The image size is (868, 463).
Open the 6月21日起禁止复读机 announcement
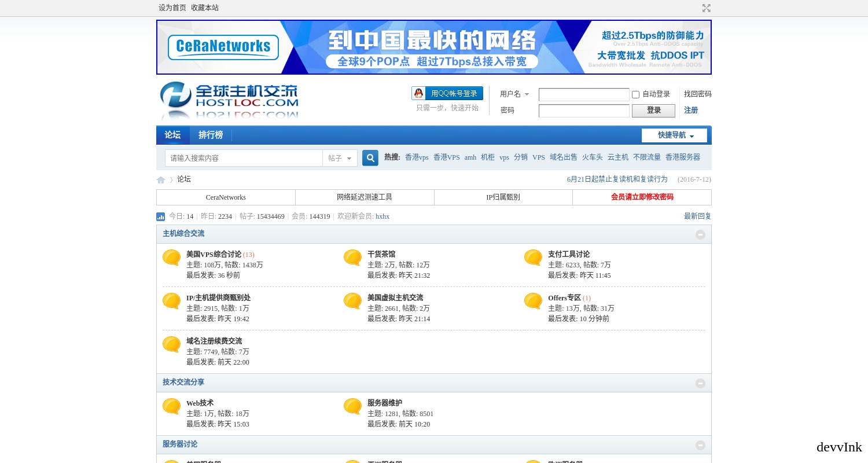[617, 179]
